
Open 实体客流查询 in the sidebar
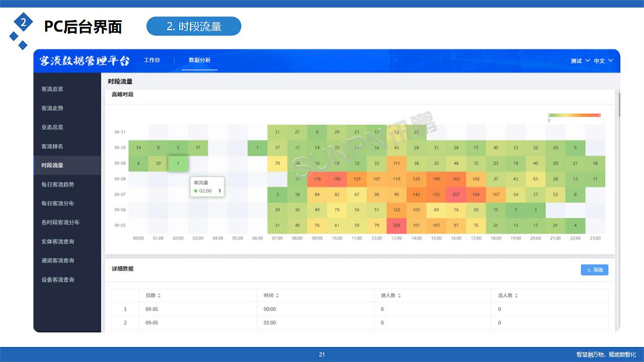click(x=58, y=241)
